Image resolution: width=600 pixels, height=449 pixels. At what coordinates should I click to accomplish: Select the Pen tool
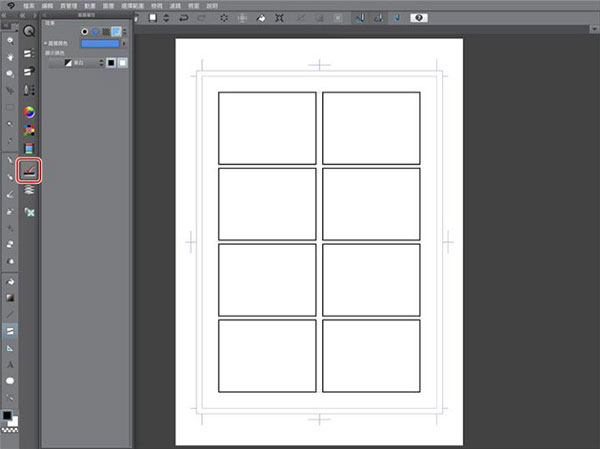point(10,160)
